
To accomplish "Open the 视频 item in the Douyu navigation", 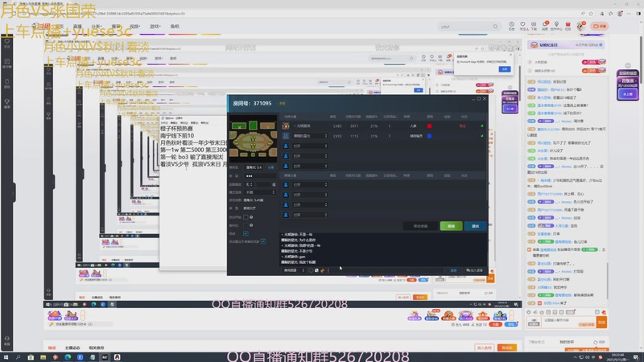I will 134,27.
